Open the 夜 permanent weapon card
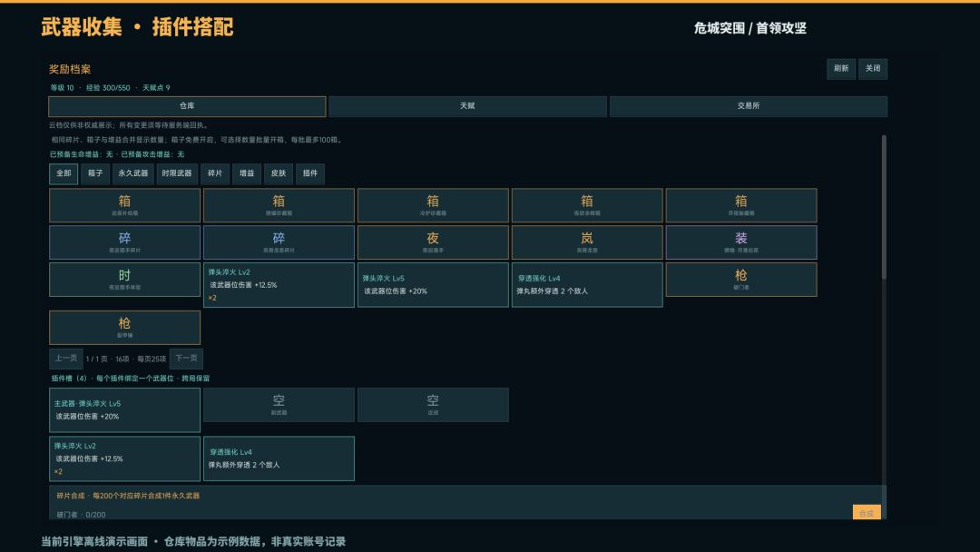Viewport: 980px width, 552px height. [x=433, y=241]
